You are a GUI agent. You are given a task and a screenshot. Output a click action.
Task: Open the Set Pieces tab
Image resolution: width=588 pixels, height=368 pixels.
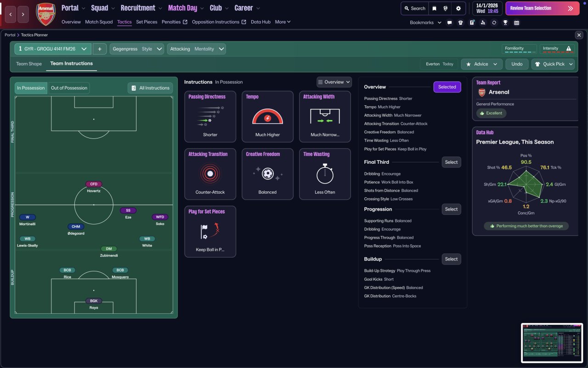(x=147, y=22)
